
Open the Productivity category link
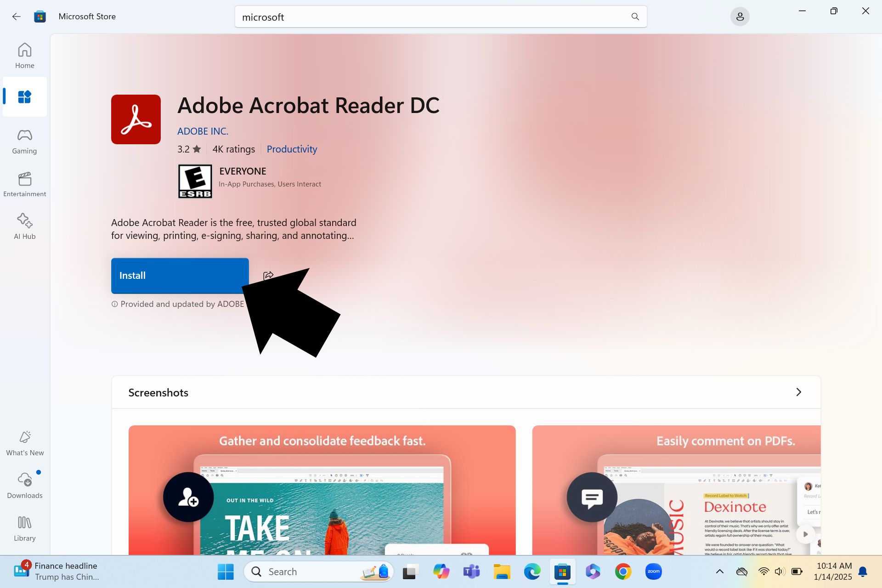coord(292,149)
